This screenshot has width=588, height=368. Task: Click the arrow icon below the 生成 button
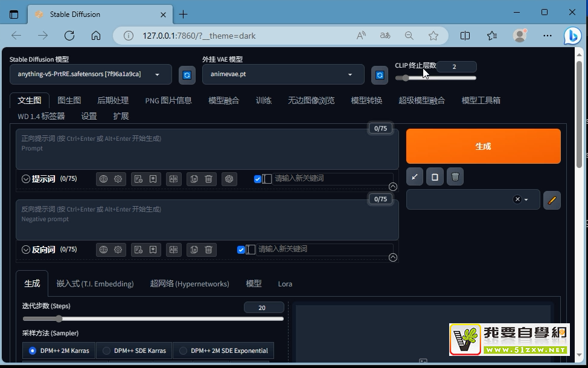point(415,177)
